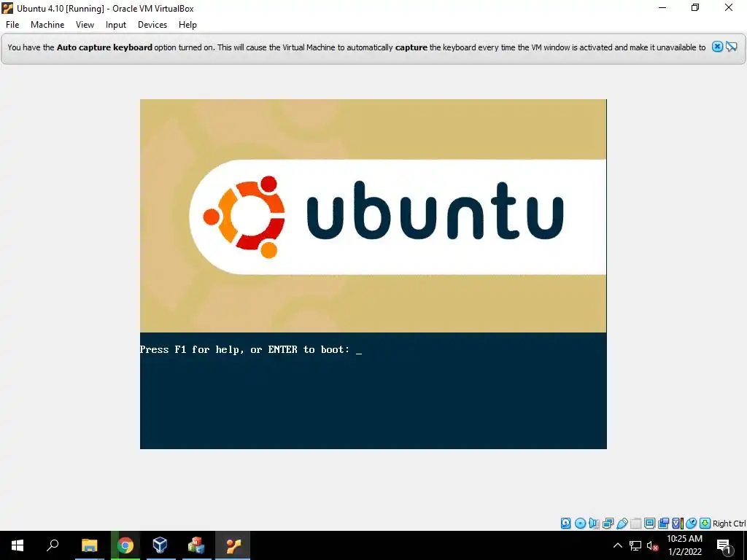Click the display monitor status icon
The width and height of the screenshot is (747, 560).
pos(649,524)
